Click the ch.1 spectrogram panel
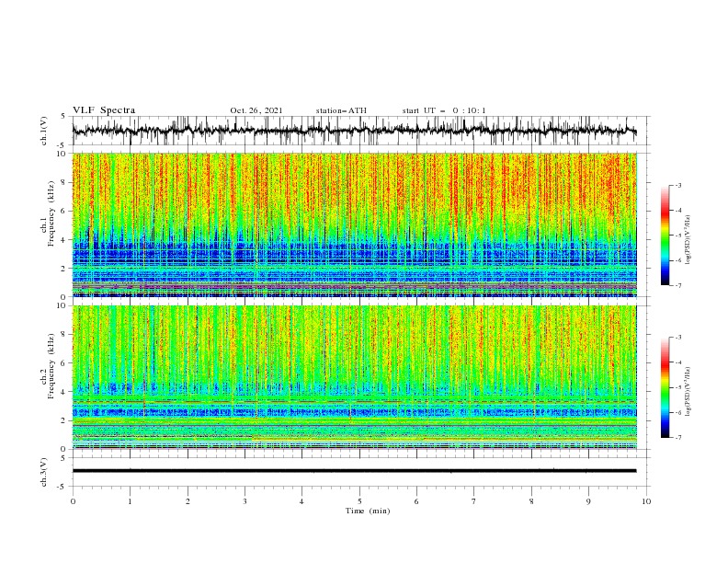Viewport: 728px width, 563px height. (x=355, y=224)
